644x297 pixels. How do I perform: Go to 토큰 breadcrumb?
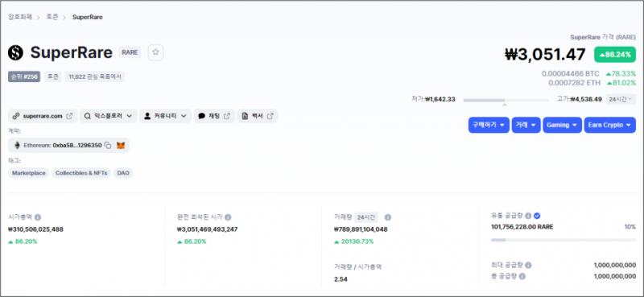52,17
